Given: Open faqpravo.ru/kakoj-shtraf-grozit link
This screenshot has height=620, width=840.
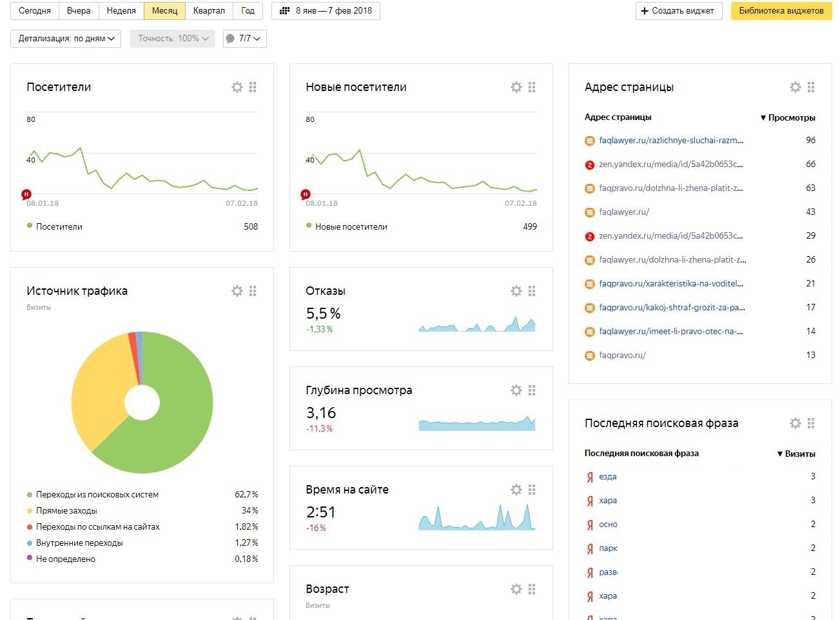Looking at the screenshot, I should tap(672, 308).
